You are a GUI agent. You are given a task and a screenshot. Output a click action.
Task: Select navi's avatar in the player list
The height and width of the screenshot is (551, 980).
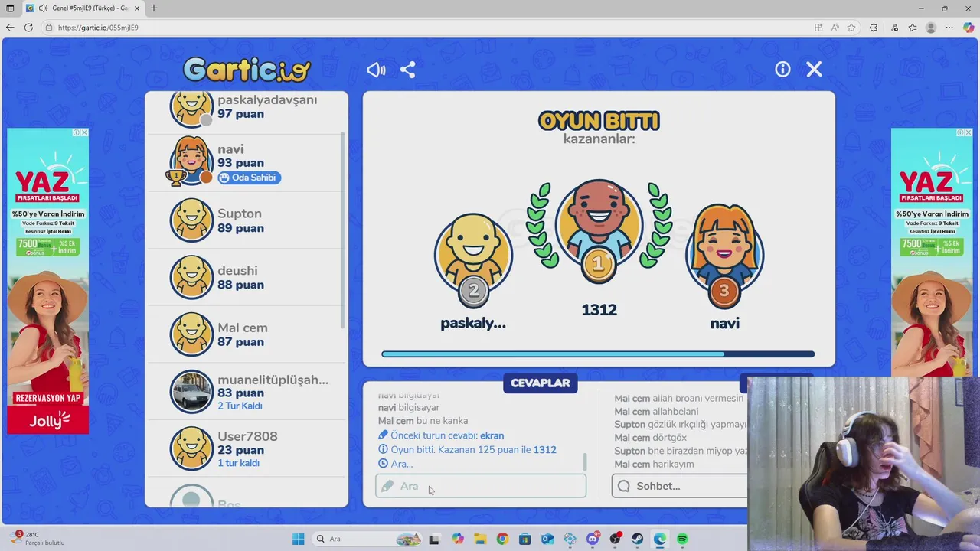(x=191, y=161)
